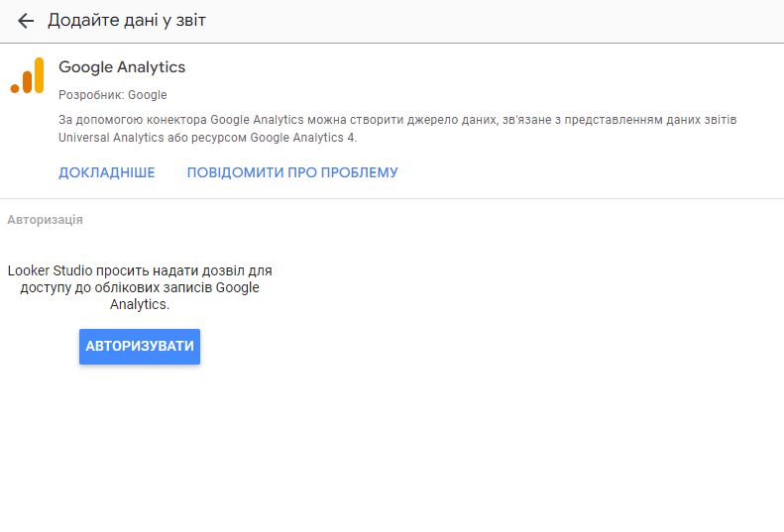Screen dimensions: 784x532
Task: Select the Google Analytics connector heading
Action: [122, 67]
